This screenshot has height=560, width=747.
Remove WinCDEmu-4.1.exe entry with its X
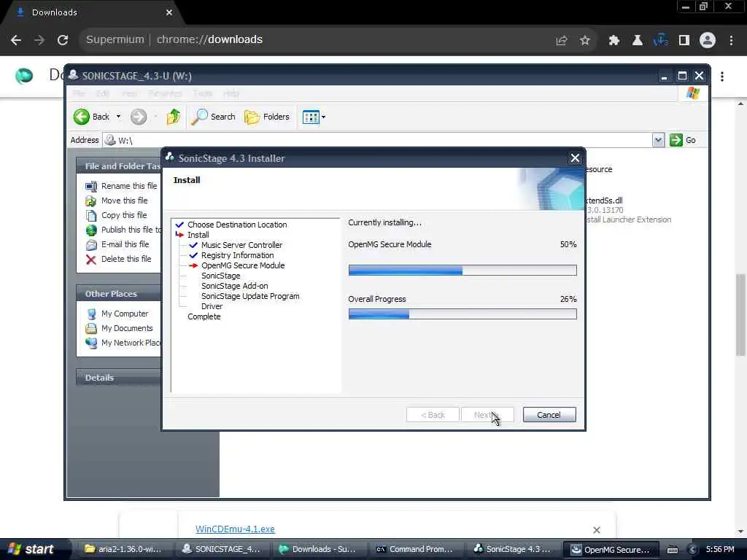pyautogui.click(x=597, y=530)
